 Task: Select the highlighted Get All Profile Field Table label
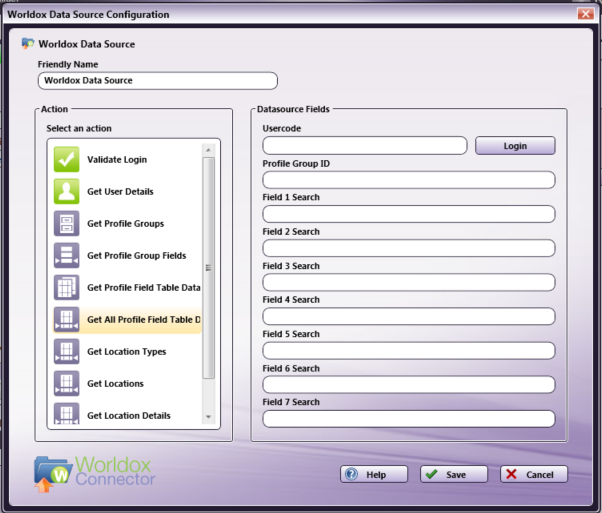click(144, 319)
